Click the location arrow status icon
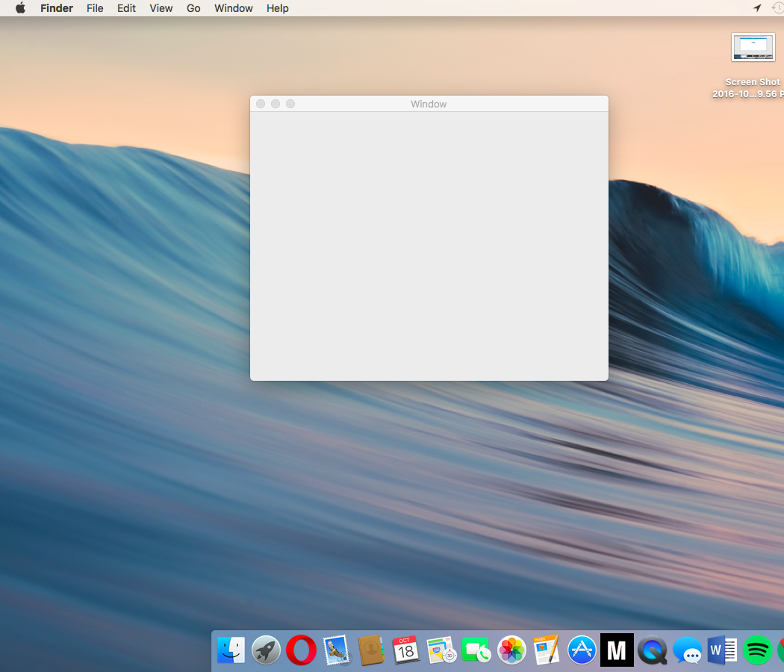This screenshot has width=784, height=672. pyautogui.click(x=758, y=8)
